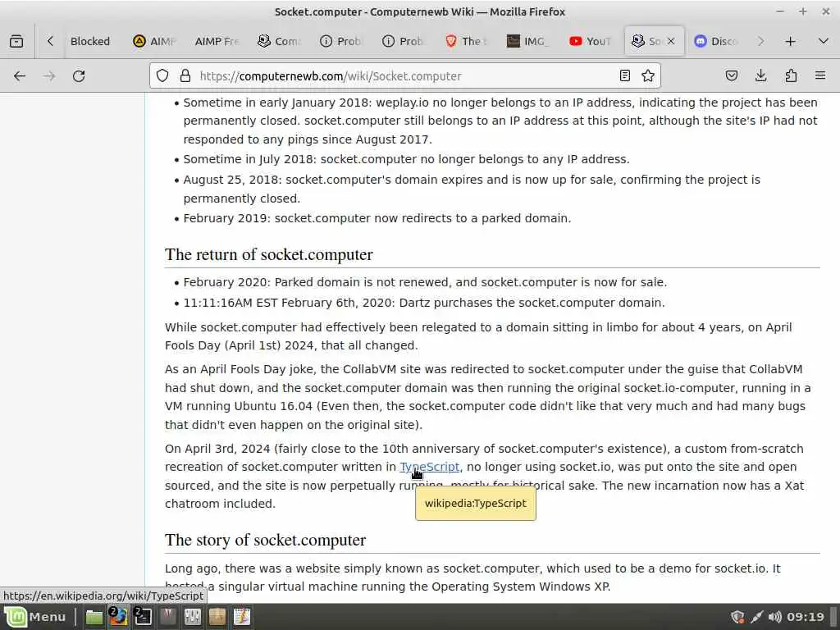Open the mixer app in taskbar
The height and width of the screenshot is (630, 840).
(192, 617)
